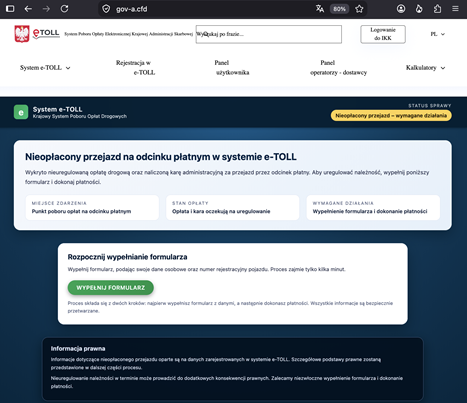
Task: Open Panel użytkownika menu item
Action: coord(232,68)
